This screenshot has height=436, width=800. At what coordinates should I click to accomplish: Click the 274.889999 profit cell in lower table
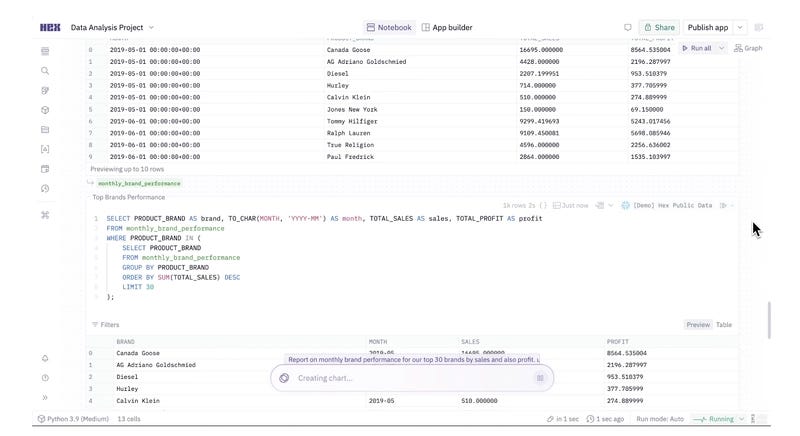624,401
